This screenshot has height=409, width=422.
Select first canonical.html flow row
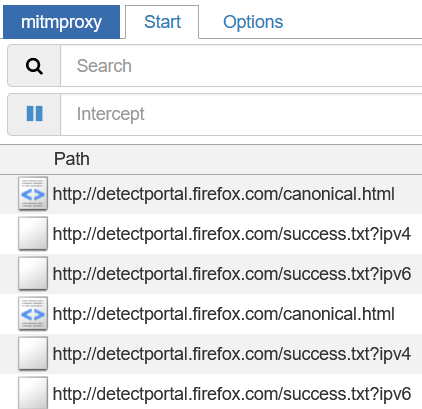pos(211,194)
